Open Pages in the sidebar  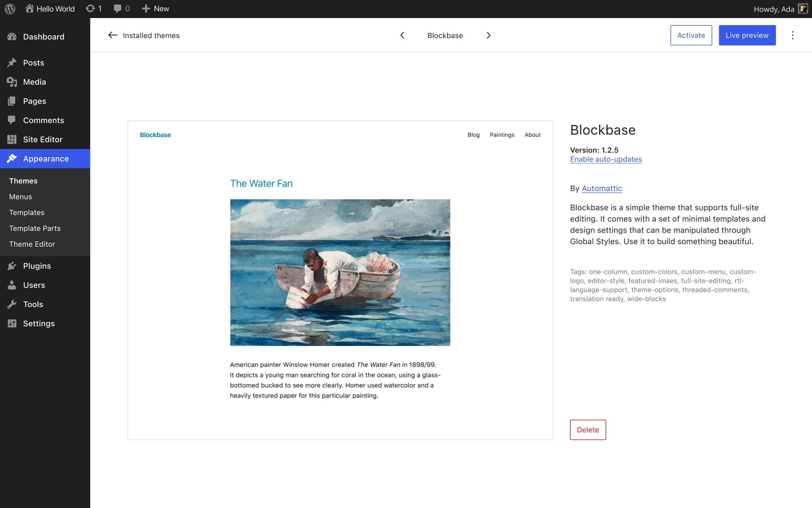coord(45,101)
